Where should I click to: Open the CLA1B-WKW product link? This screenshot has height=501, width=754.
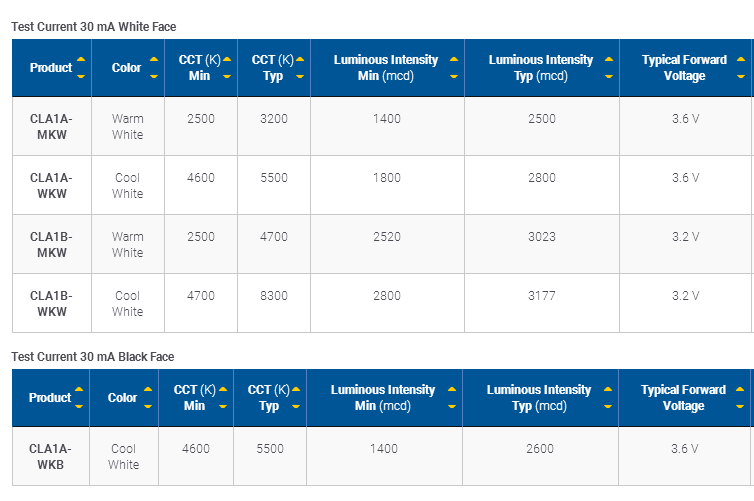(x=51, y=304)
